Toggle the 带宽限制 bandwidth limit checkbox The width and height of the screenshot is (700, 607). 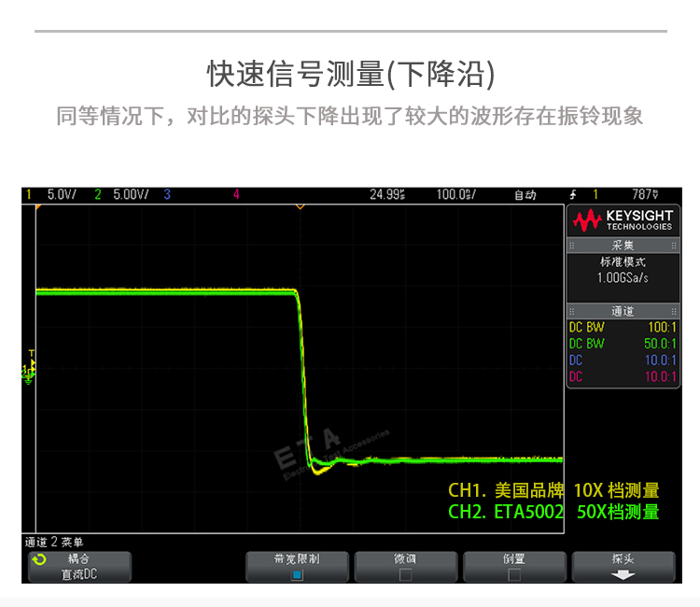[297, 575]
